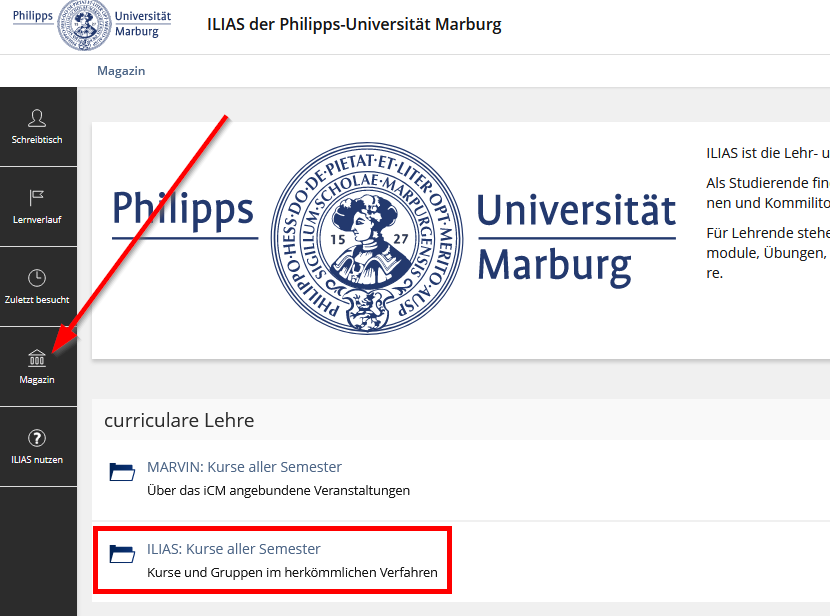The image size is (830, 616).
Task: Open the Zuletzt besucht clock icon
Action: tap(37, 278)
